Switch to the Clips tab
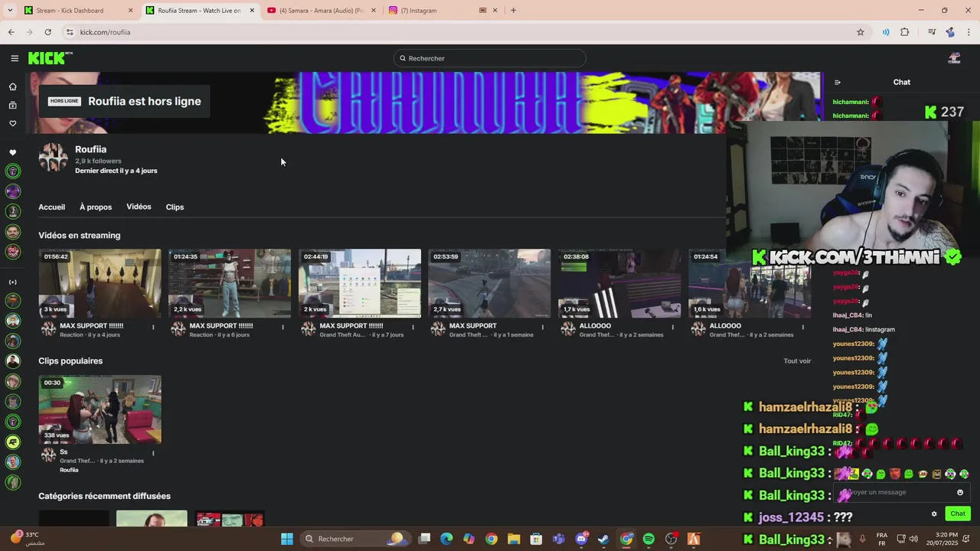980x551 pixels. pos(175,207)
